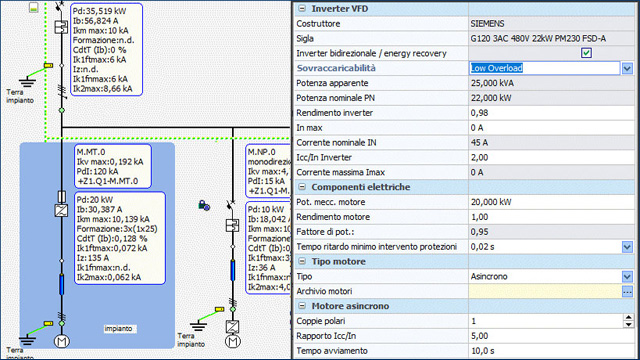Open Archivio motori browse button
Image resolution: width=640 pixels, height=360 pixels.
point(627,291)
